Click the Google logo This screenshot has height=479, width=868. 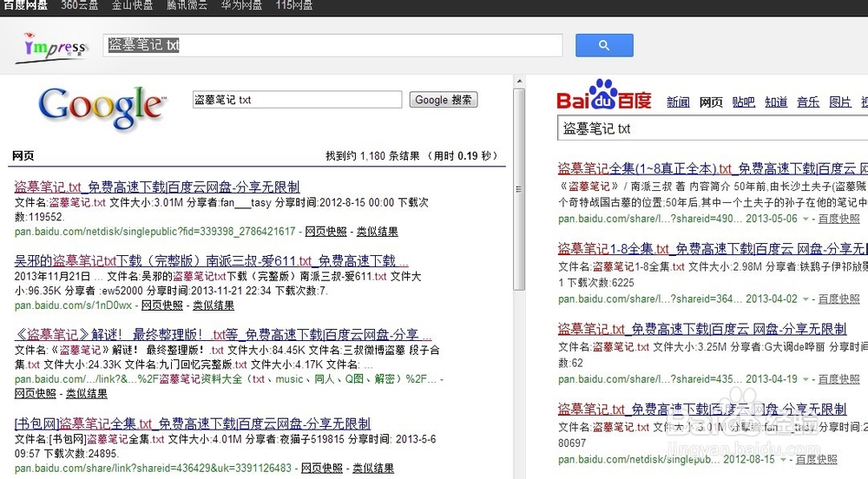point(102,108)
